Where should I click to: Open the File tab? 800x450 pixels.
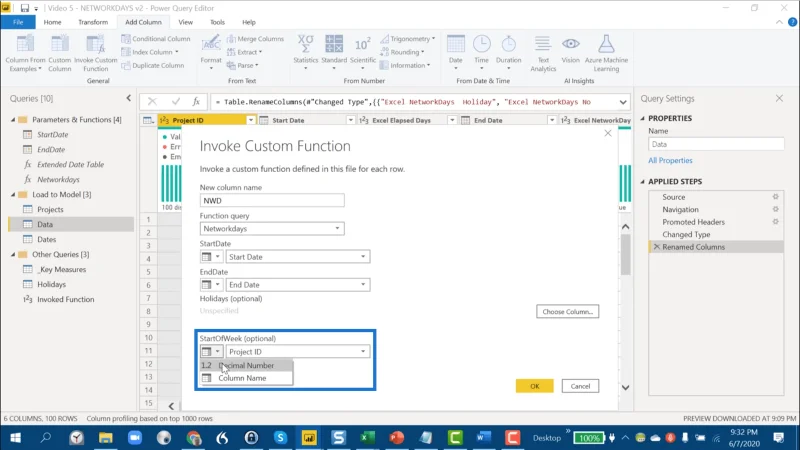click(18, 22)
